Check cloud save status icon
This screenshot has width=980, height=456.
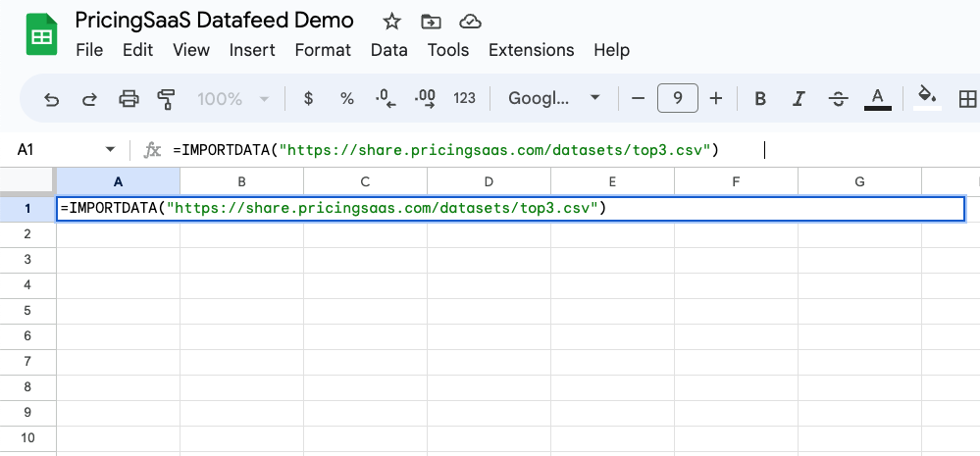point(469,22)
